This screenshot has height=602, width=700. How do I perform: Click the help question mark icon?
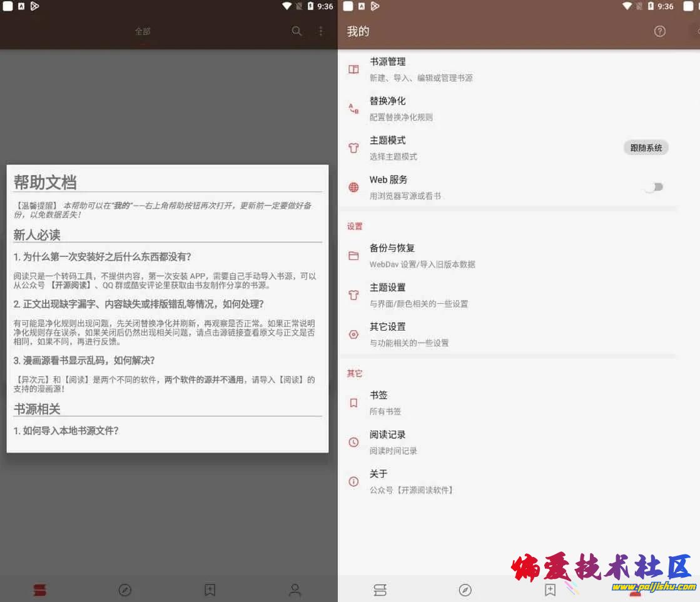point(659,31)
